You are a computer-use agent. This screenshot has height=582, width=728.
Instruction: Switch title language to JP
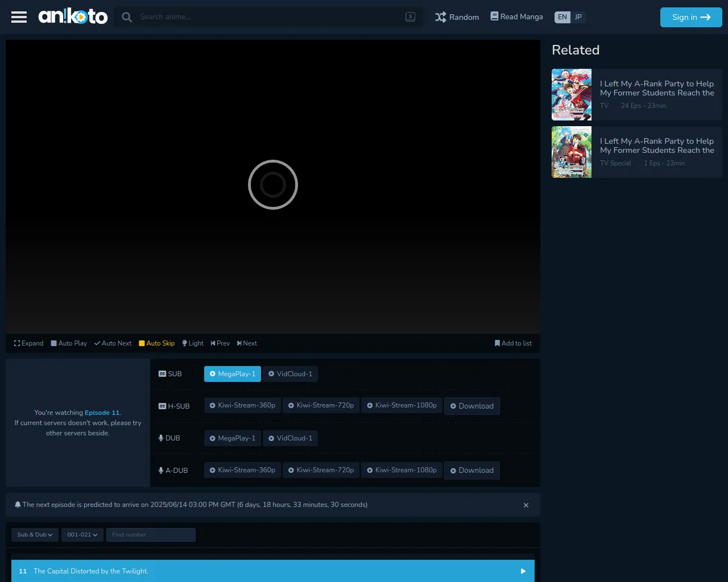[x=578, y=17]
